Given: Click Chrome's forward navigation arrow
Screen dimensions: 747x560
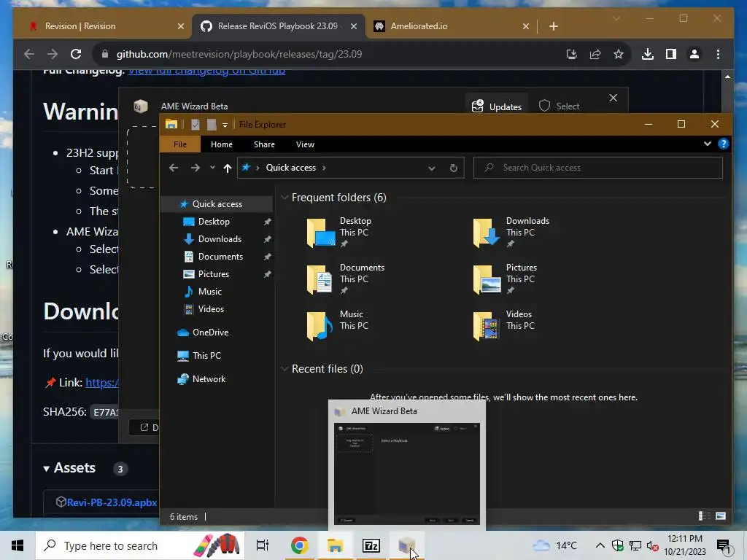Looking at the screenshot, I should [53, 54].
